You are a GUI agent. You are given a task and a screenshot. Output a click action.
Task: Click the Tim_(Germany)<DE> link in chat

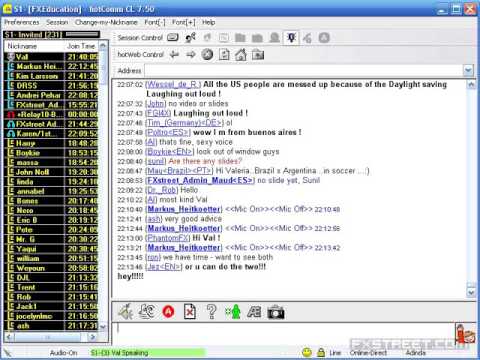[185, 123]
